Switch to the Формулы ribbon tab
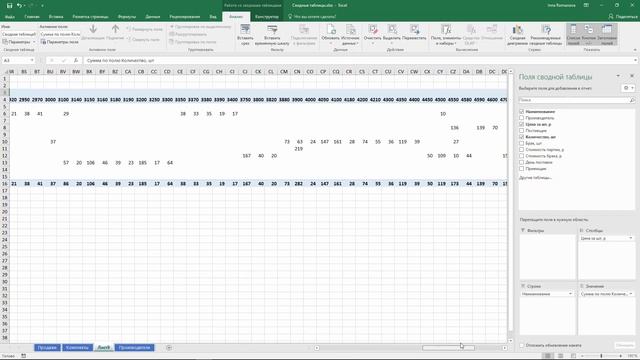 pos(127,17)
